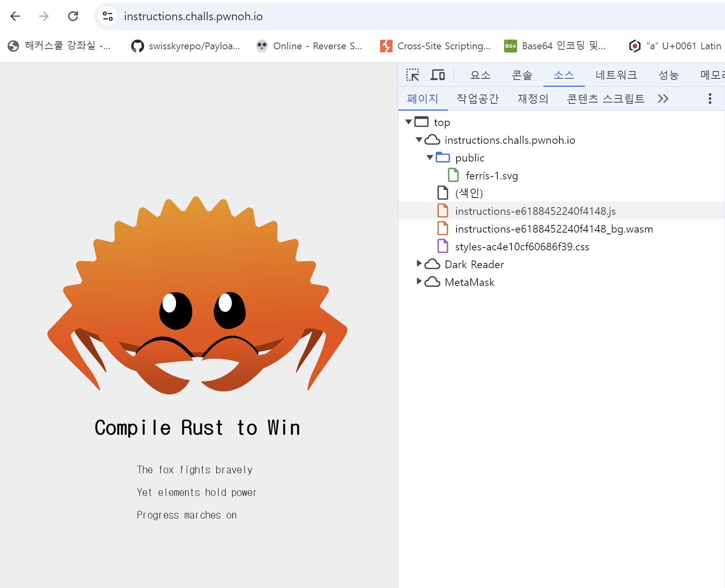Click the Ferris crab image

click(197, 295)
